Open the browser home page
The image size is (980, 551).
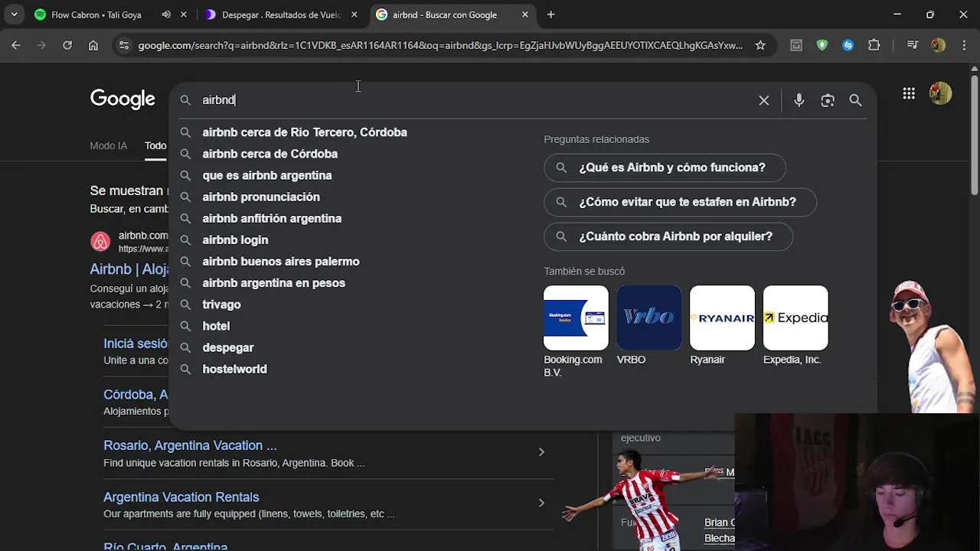pyautogui.click(x=93, y=45)
